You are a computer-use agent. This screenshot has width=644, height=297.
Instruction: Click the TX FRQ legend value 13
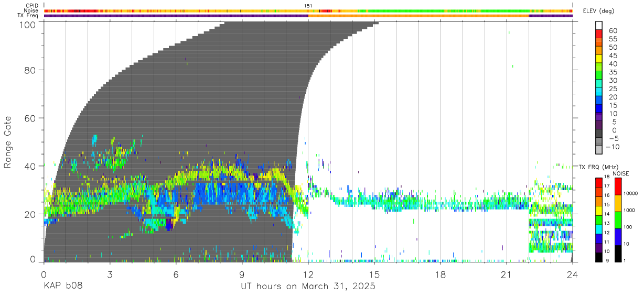pyautogui.click(x=607, y=224)
